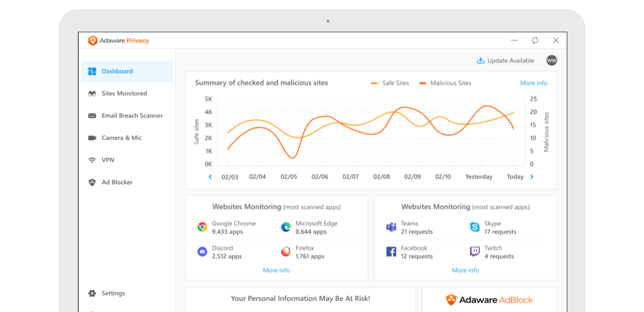
Task: Open More info for the summary chart
Action: tap(533, 83)
